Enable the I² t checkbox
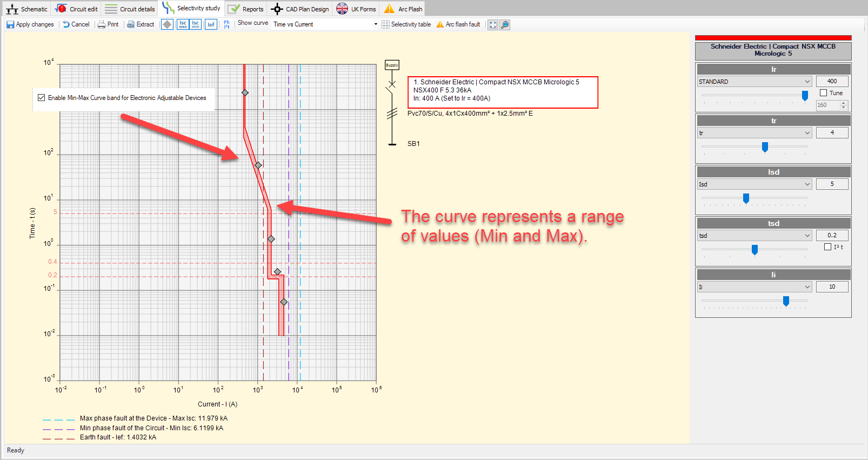 827,247
